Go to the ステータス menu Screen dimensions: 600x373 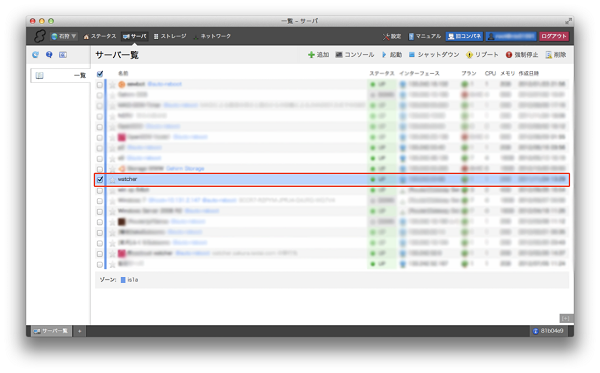pos(99,36)
